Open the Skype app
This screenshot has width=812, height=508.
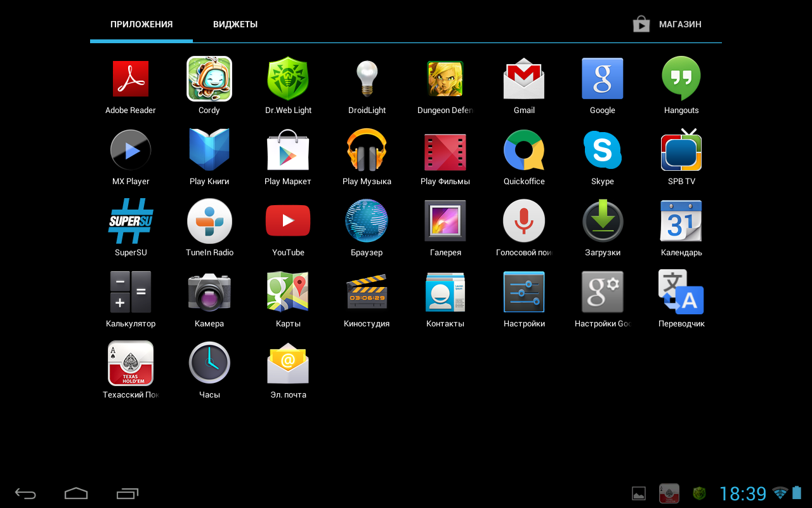coord(603,150)
